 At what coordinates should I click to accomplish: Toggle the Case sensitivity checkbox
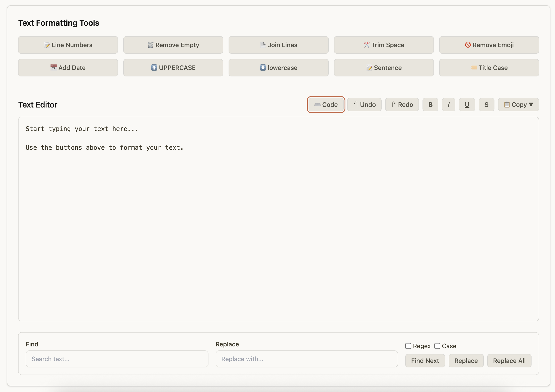click(437, 346)
